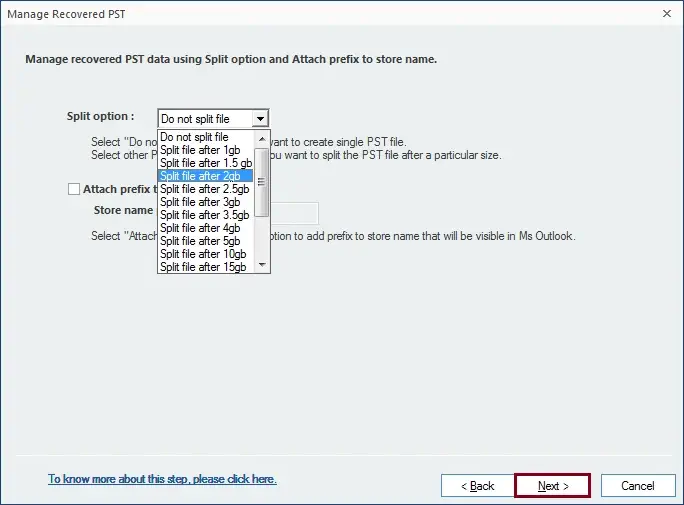
Task: Select 'Do not split file' in dropdown list
Action: [x=206, y=137]
